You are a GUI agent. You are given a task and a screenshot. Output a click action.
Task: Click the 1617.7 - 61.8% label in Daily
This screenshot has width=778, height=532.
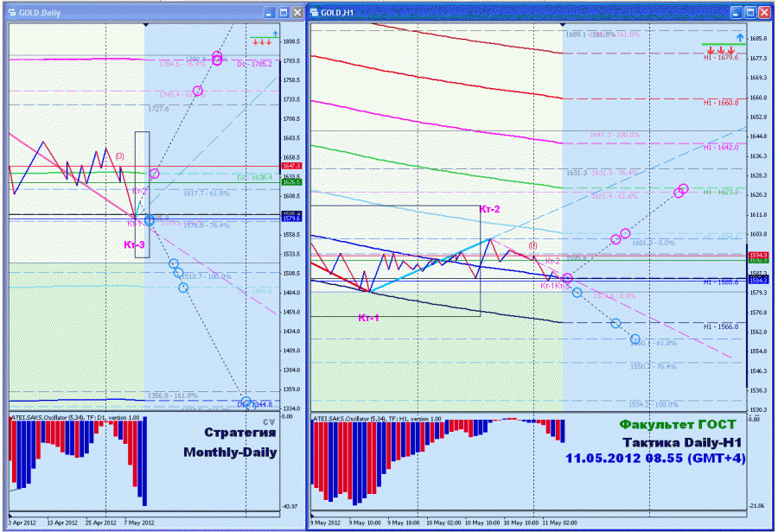click(207, 193)
